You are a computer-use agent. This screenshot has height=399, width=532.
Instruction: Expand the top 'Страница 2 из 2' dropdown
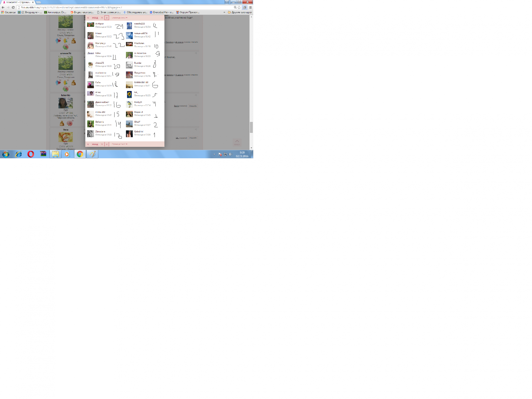pos(119,18)
